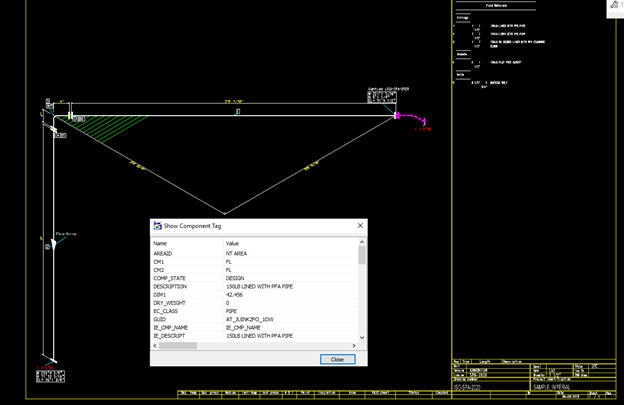
Task: Select the CM1 row name
Action: (x=158, y=262)
